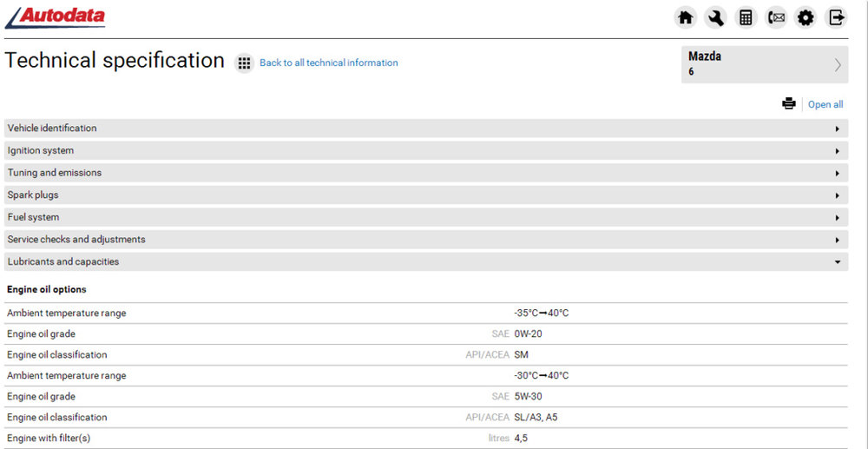The height and width of the screenshot is (449, 868).
Task: Log out with the exit icon
Action: pyautogui.click(x=836, y=17)
